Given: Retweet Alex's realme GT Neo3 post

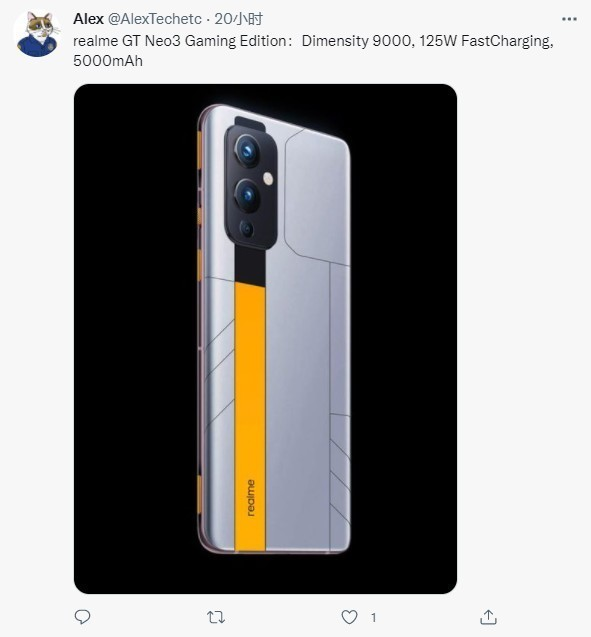Looking at the screenshot, I should pyautogui.click(x=216, y=617).
